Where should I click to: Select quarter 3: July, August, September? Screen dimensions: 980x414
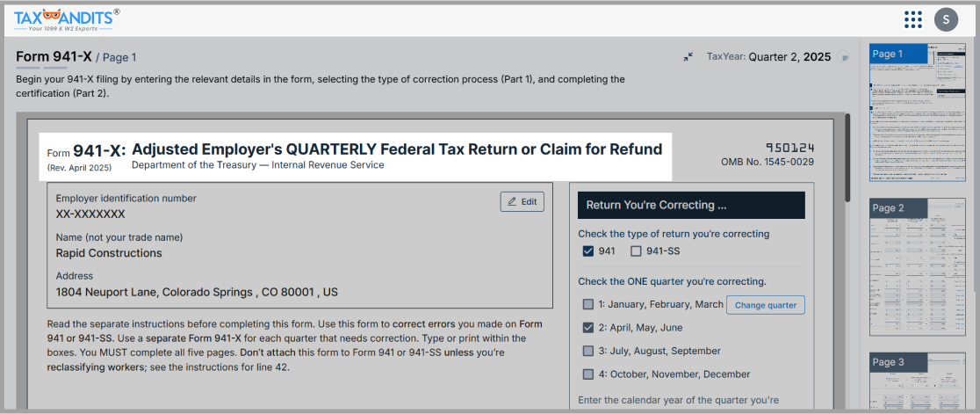(588, 351)
